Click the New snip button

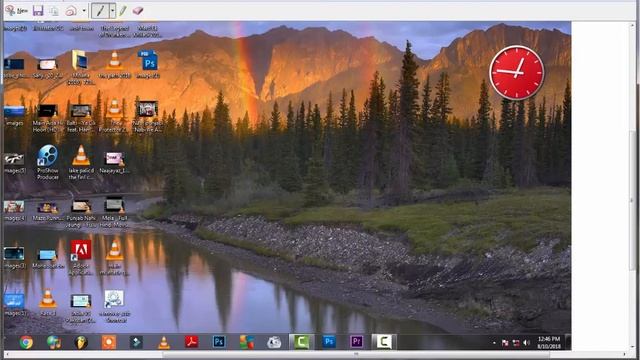pyautogui.click(x=17, y=11)
